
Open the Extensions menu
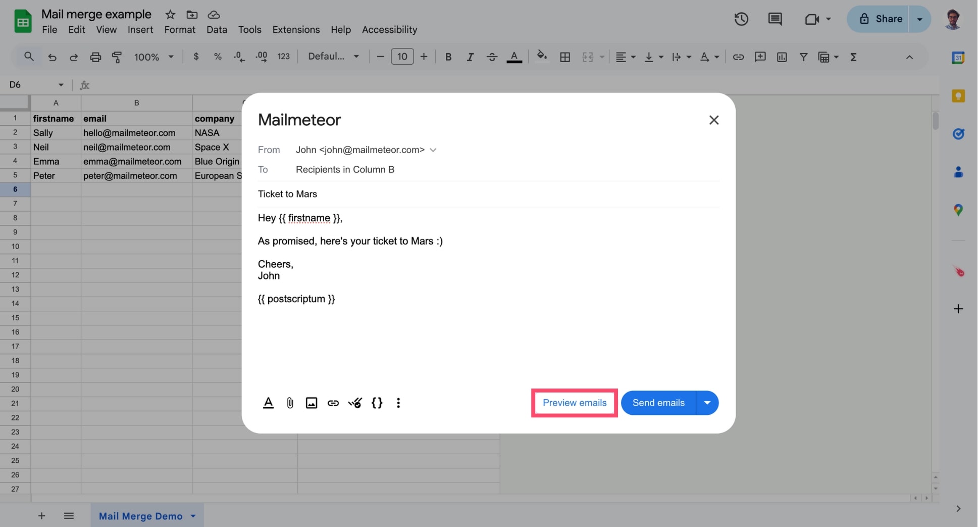(296, 30)
